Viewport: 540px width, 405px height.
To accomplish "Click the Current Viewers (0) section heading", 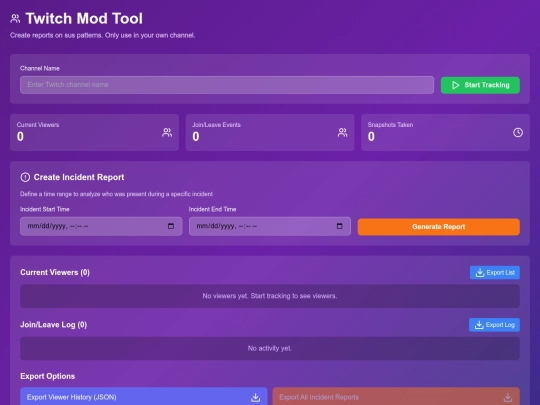I will [x=55, y=272].
